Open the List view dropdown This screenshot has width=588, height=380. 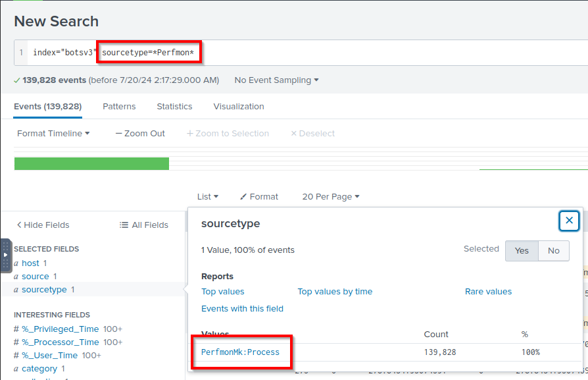pyautogui.click(x=208, y=197)
